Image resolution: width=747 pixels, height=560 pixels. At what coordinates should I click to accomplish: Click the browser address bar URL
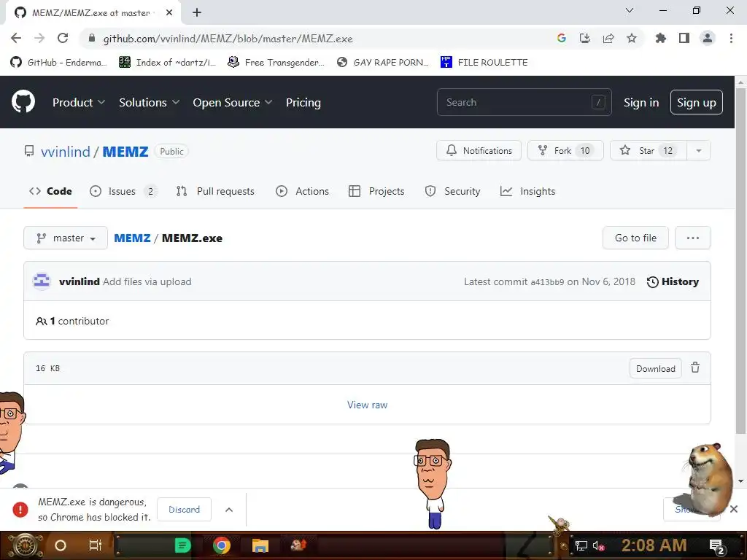coord(228,39)
